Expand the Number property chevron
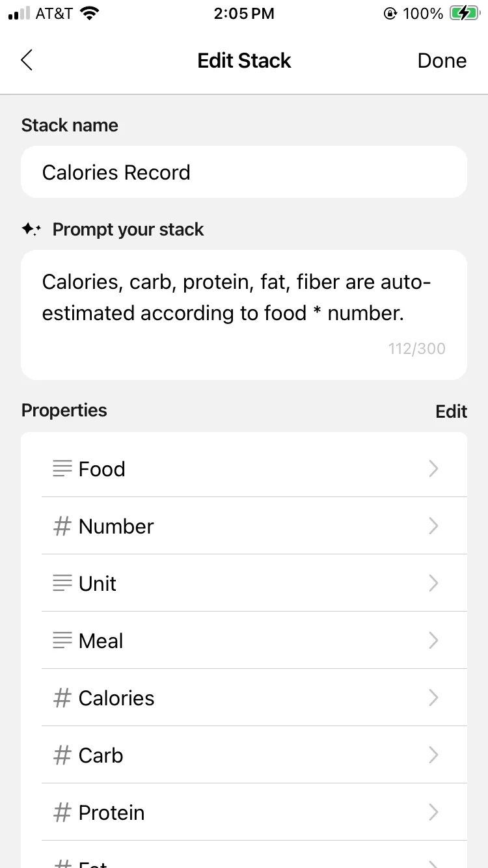Viewport: 488px width, 868px height. (x=433, y=526)
